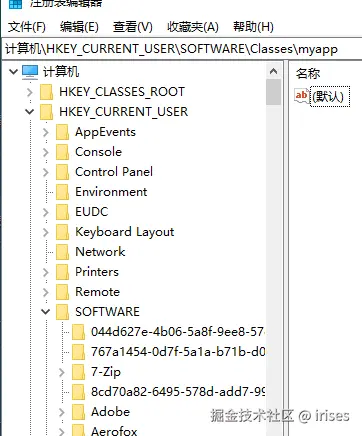Expand HKEY_CLASSES_ROOT chevron

pyautogui.click(x=30, y=92)
